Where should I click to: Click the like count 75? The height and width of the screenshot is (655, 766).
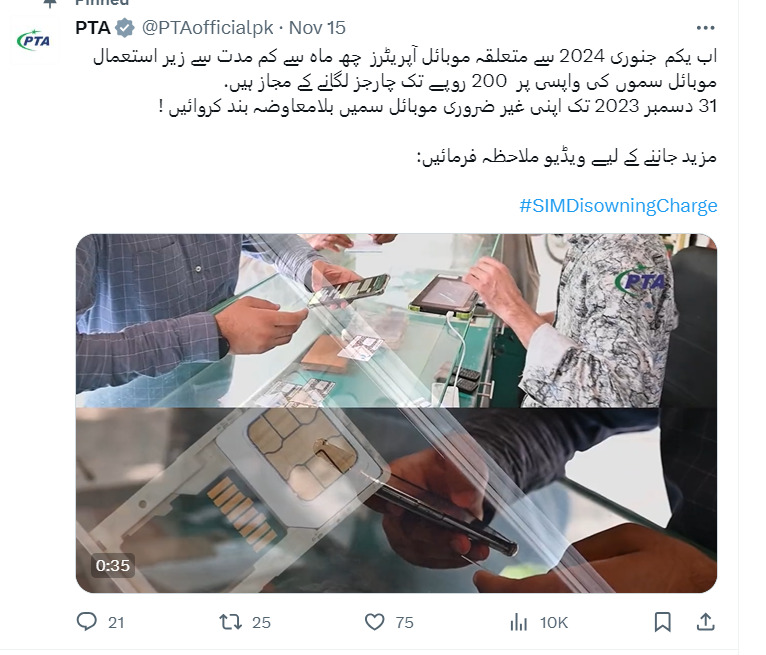tap(404, 622)
